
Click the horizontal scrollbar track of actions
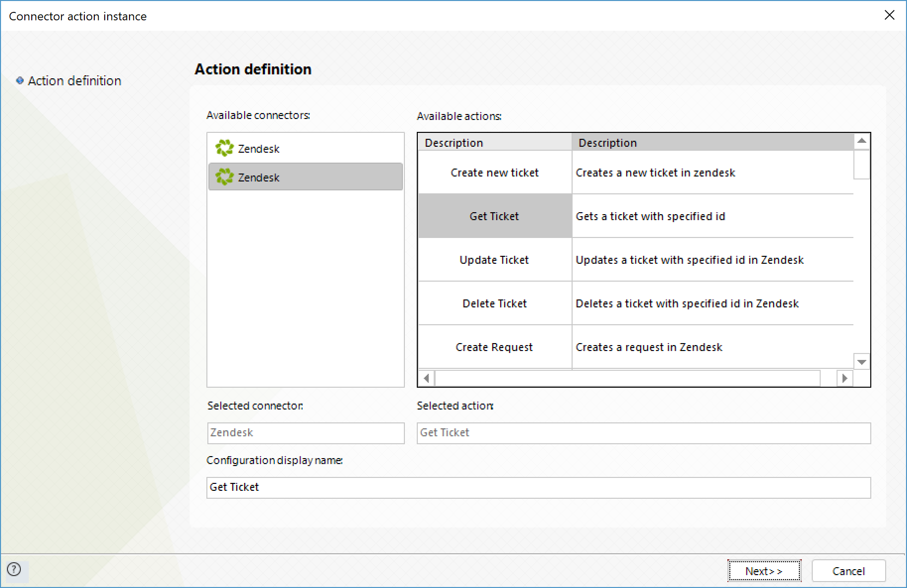point(628,378)
